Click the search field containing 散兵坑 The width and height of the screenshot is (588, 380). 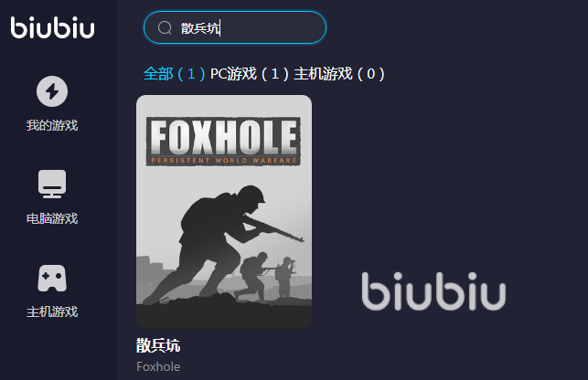point(235,27)
